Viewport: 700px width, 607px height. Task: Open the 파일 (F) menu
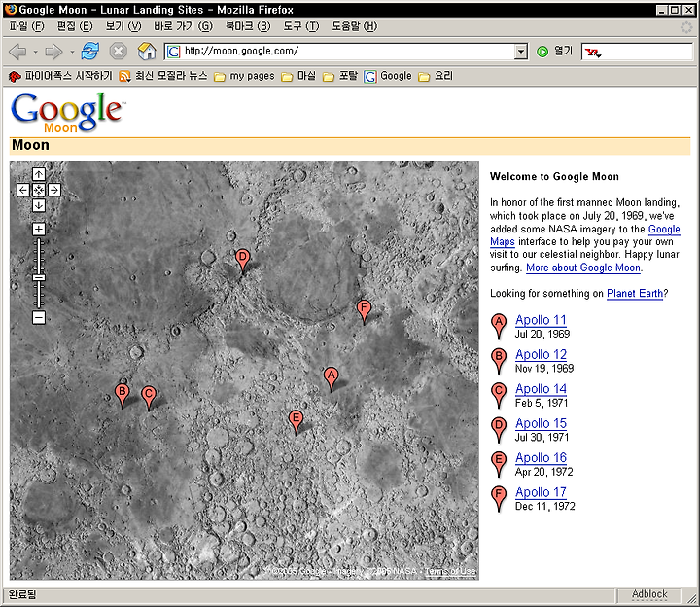click(x=27, y=26)
